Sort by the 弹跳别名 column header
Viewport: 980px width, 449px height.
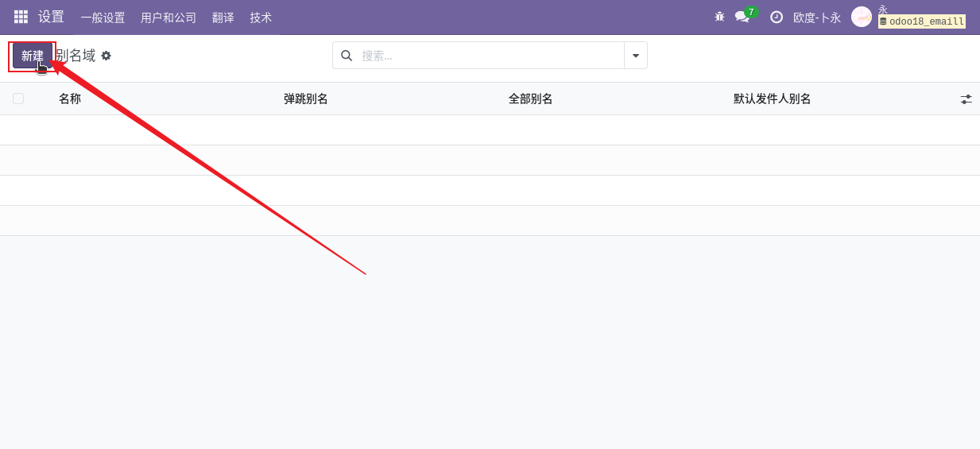[306, 99]
